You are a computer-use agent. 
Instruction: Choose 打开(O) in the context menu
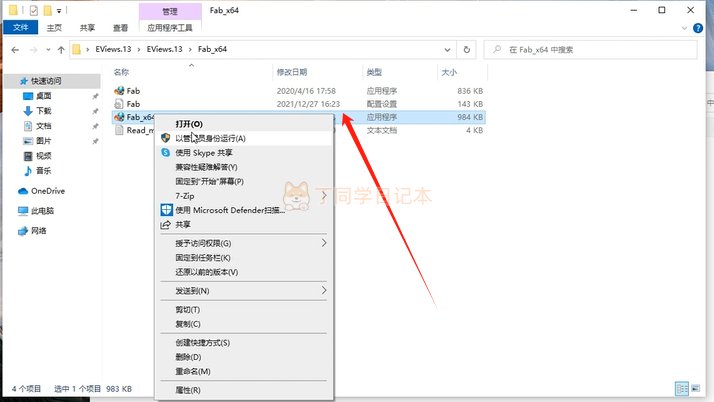click(x=244, y=124)
